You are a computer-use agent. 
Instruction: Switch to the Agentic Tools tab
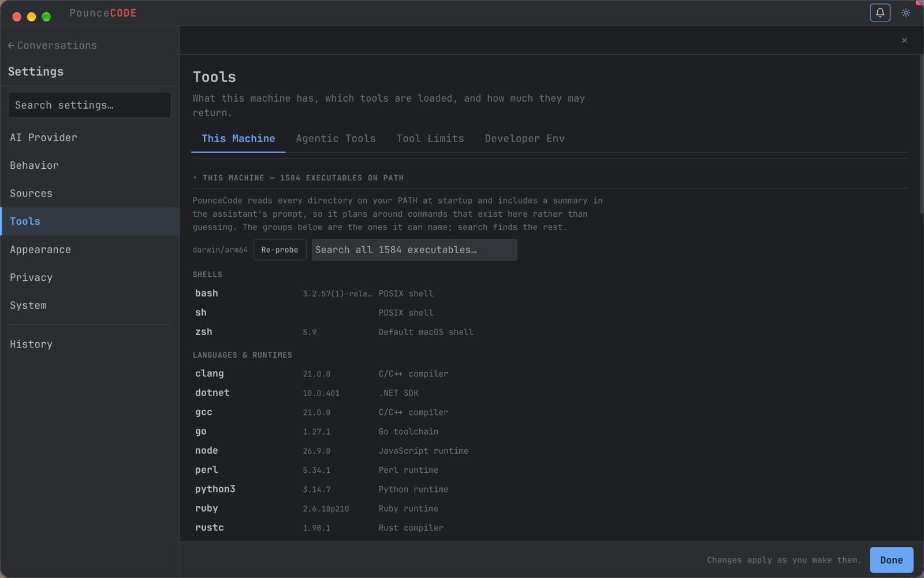tap(336, 139)
